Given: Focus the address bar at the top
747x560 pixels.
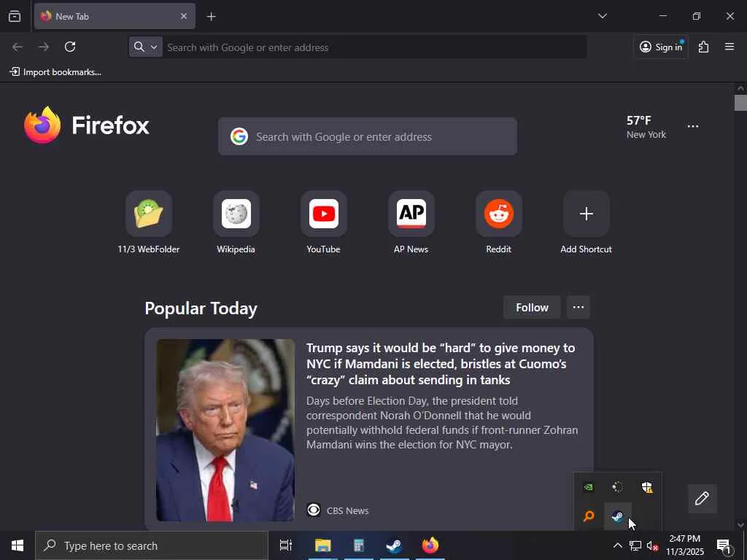Looking at the screenshot, I should (374, 47).
